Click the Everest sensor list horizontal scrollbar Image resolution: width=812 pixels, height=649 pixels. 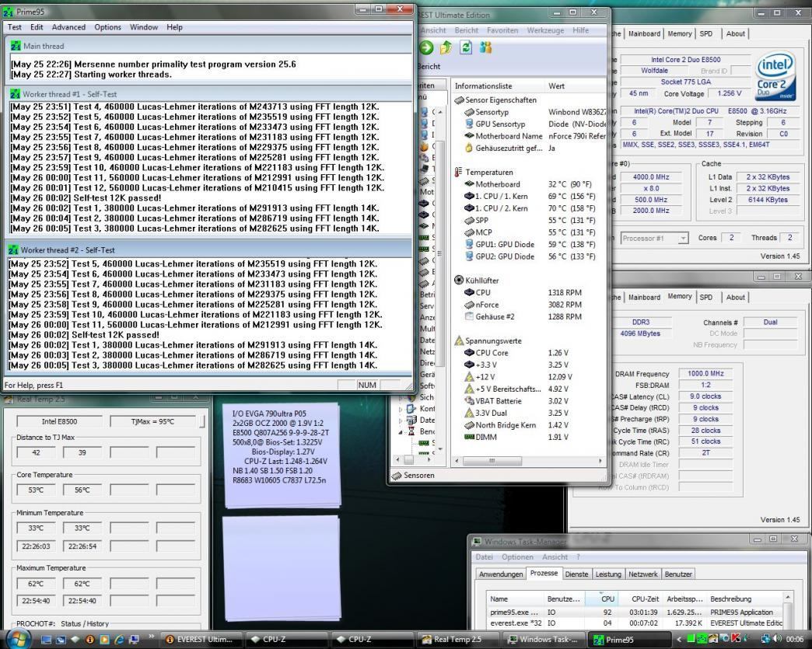528,461
